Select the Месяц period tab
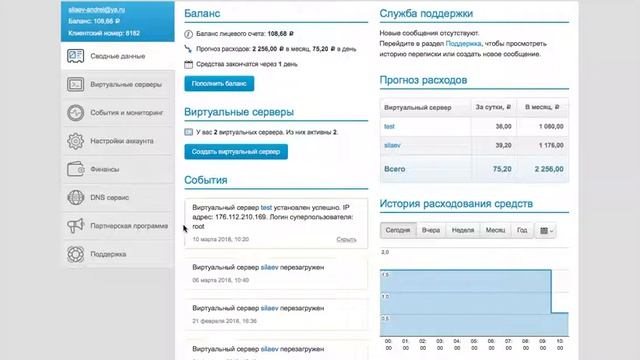Screen dimensions: 640x360 (495, 230)
